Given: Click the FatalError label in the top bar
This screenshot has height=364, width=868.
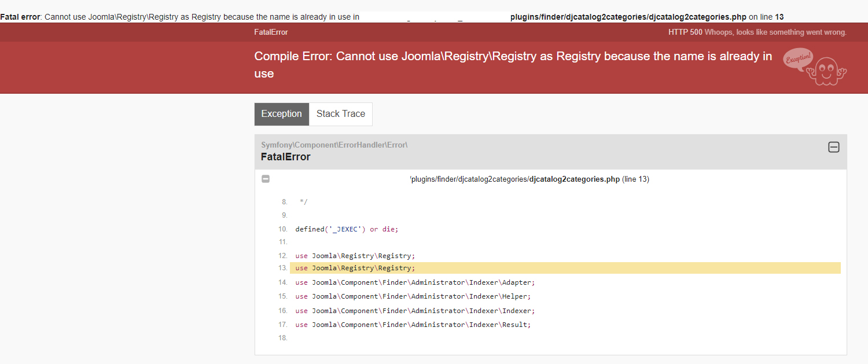Looking at the screenshot, I should (271, 32).
